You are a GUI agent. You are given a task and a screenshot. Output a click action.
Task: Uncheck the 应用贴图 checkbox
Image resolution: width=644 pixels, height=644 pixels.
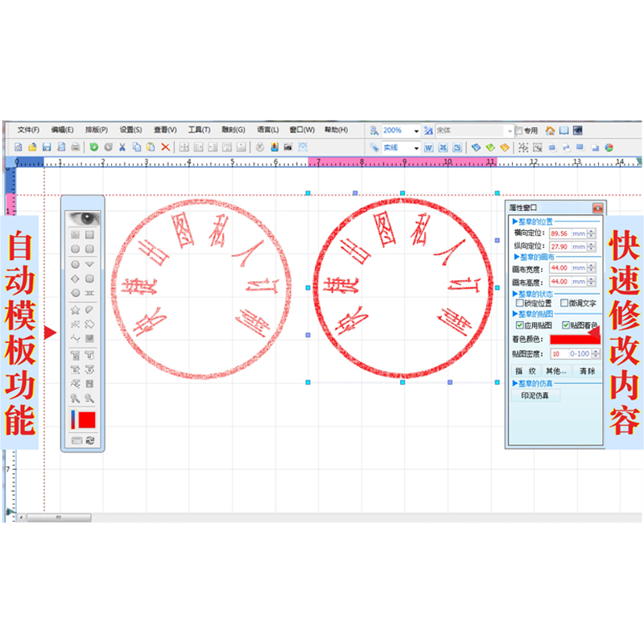pyautogui.click(x=520, y=325)
